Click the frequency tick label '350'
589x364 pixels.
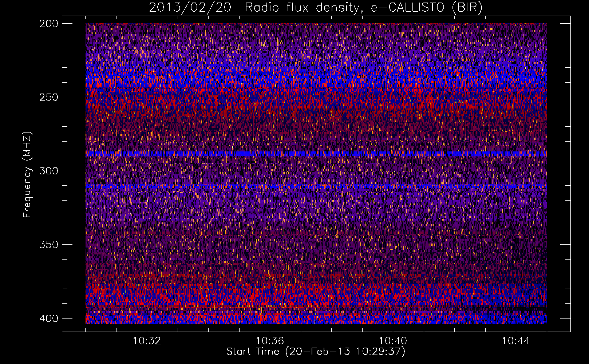pos(48,244)
